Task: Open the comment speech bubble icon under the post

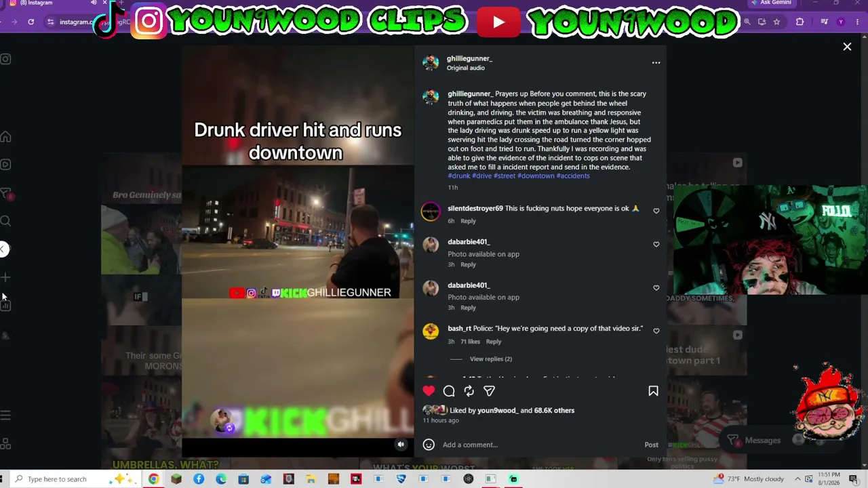Action: 449,391
